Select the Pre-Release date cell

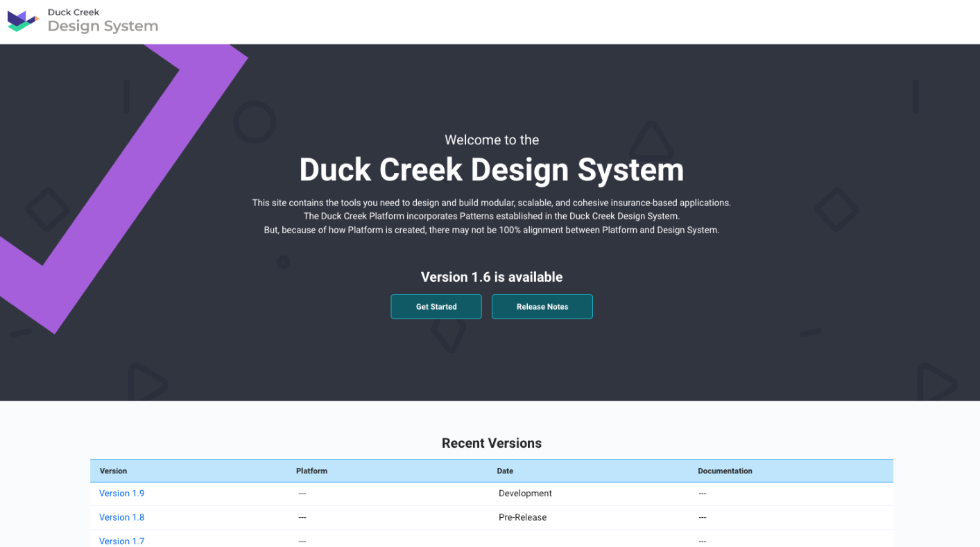[x=522, y=517]
